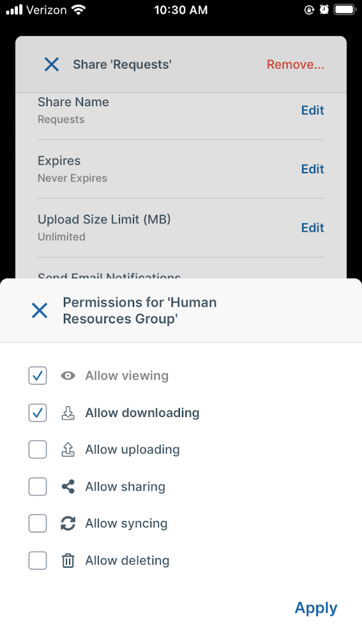Click the upload icon beside Allow uploading

tap(68, 449)
